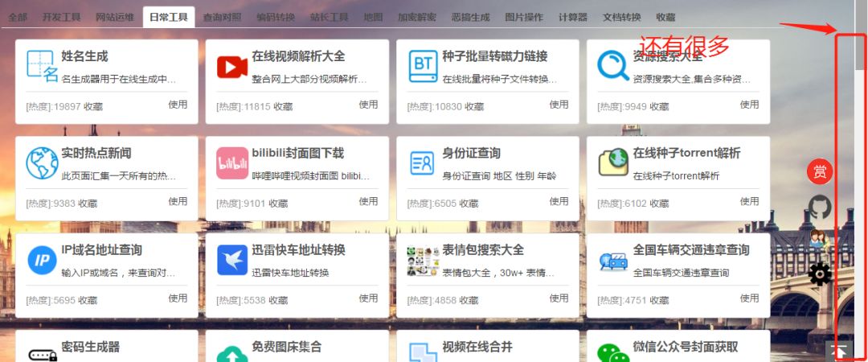Click the 姓名生成 name generator icon
Viewport: 868px width, 362px height.
tap(42, 66)
